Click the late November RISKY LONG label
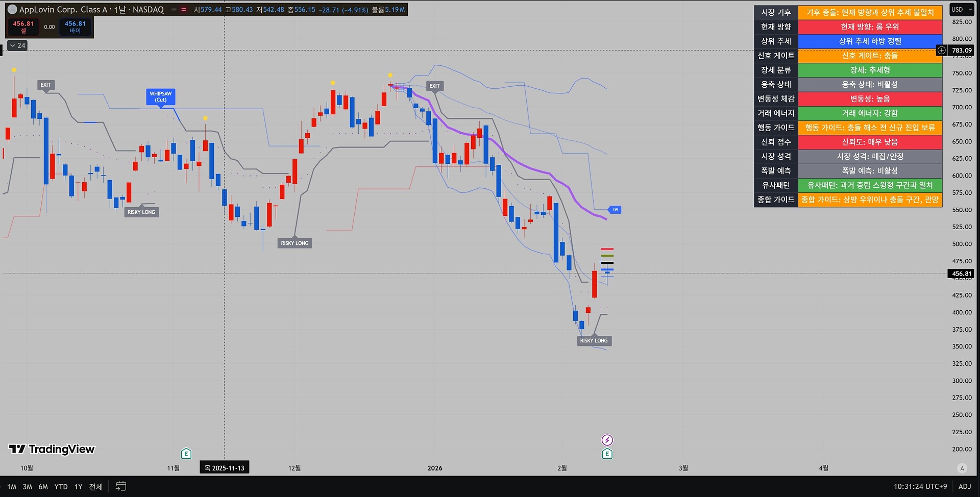The width and height of the screenshot is (980, 497). point(295,243)
